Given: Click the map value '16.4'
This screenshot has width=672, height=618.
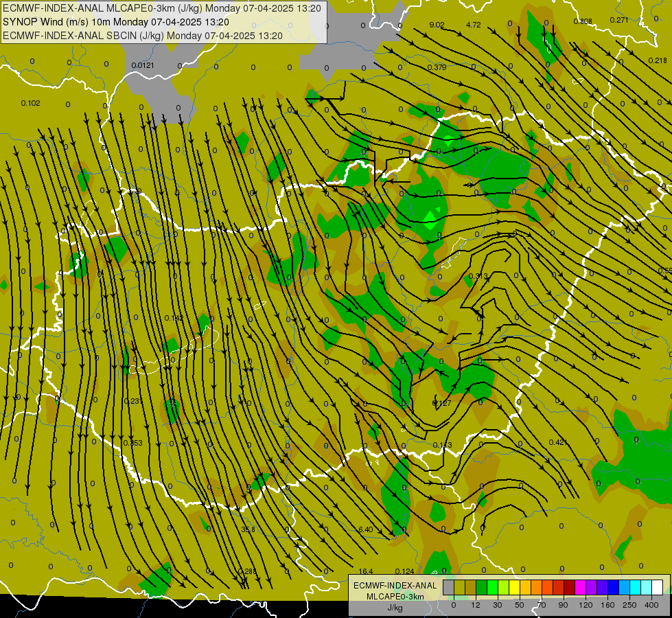Looking at the screenshot, I should (x=366, y=571).
